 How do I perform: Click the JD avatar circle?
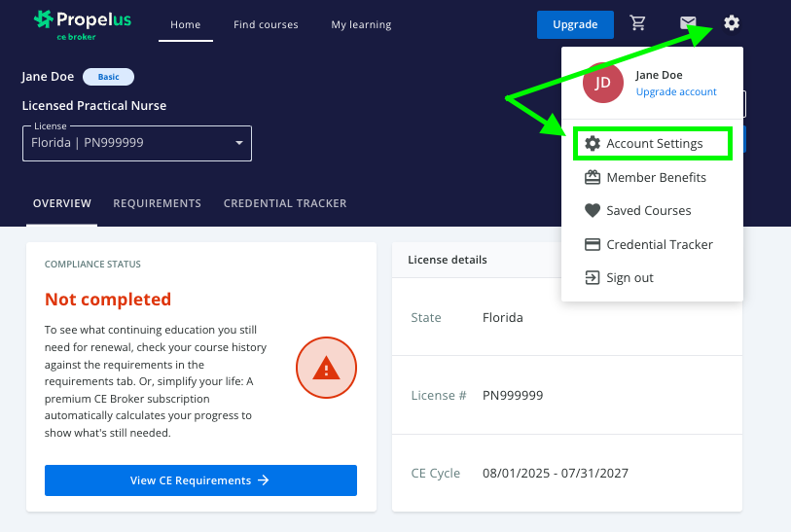602,83
